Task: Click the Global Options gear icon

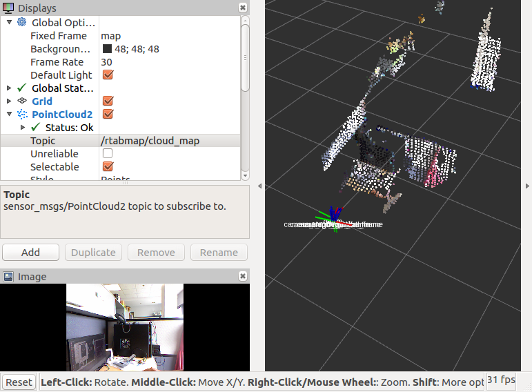Action: click(21, 22)
